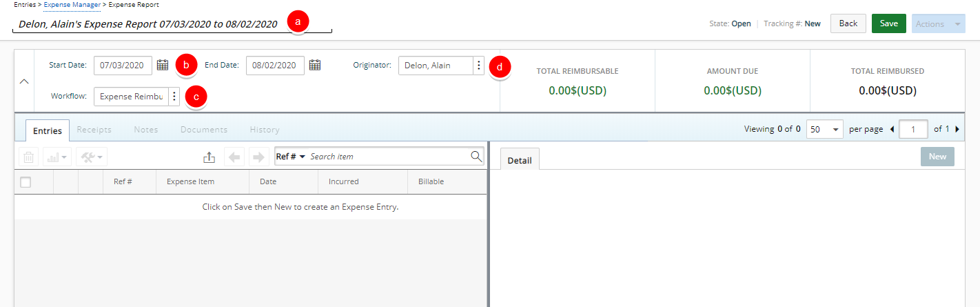Image resolution: width=980 pixels, height=307 pixels.
Task: Open the 50 per page dropdown
Action: (825, 129)
